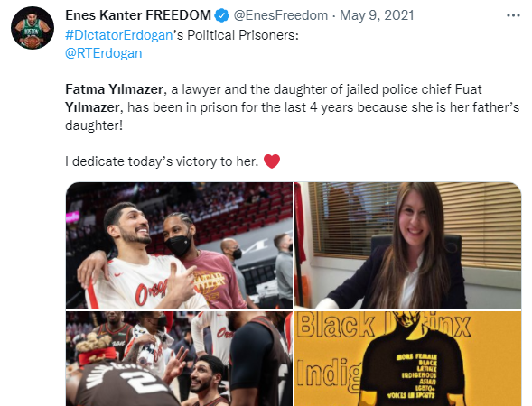Open the @RTErdogan mention link
532x406 pixels.
tap(104, 53)
